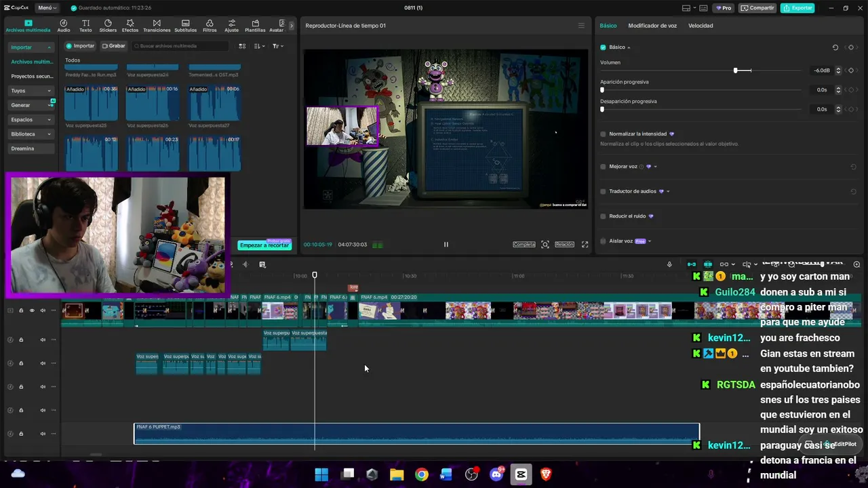Reset the Básico audio settings
868x488 pixels.
pos(835,47)
